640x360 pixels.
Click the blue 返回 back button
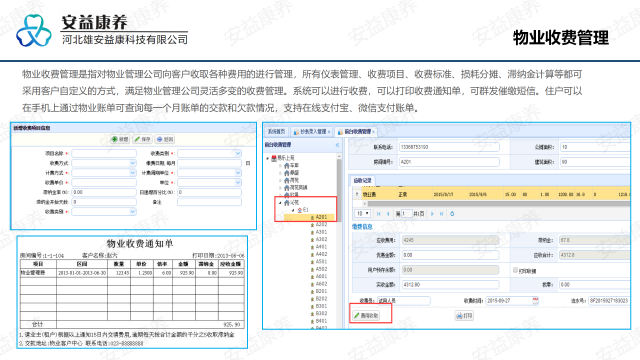(165, 139)
